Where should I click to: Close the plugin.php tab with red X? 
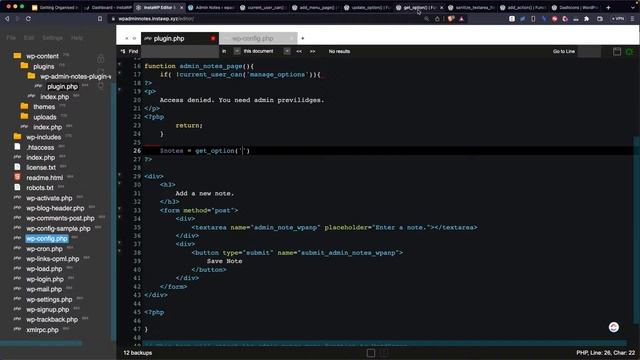tap(213, 38)
